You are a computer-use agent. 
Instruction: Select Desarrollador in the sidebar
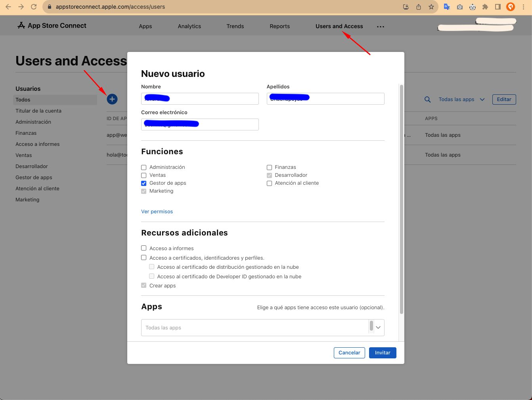point(32,167)
